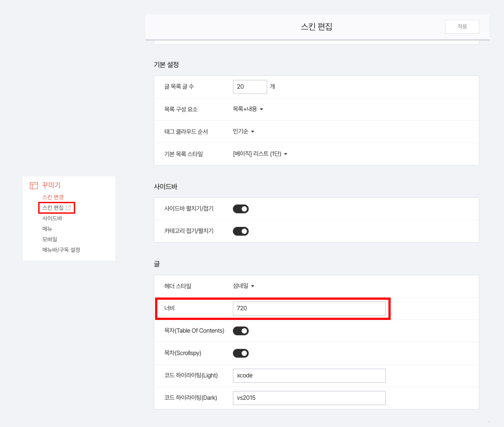Open 기본 목록 스타일 dropdown
The height and width of the screenshot is (427, 504).
[x=260, y=154]
